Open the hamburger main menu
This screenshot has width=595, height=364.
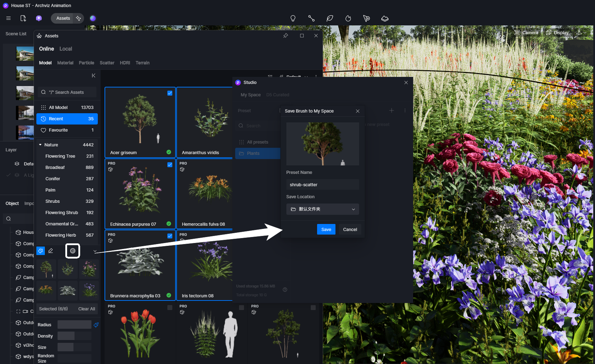tap(8, 18)
